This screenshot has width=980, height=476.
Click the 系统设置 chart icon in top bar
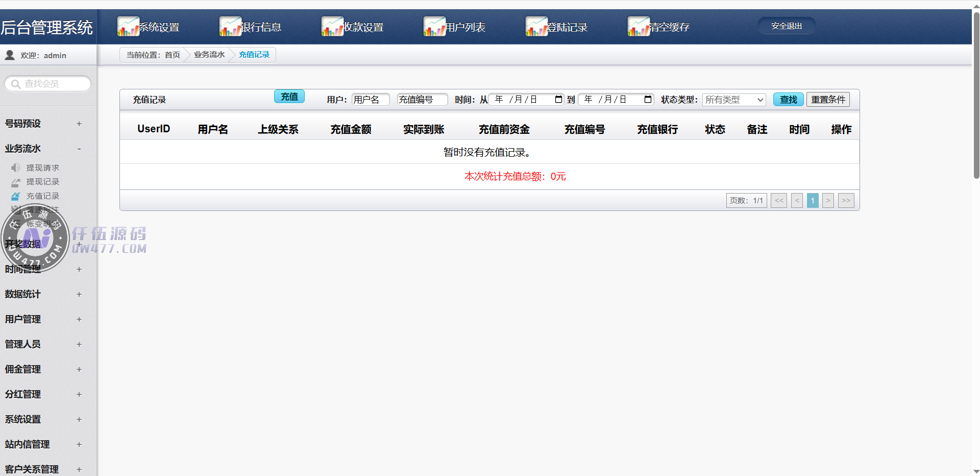[128, 27]
